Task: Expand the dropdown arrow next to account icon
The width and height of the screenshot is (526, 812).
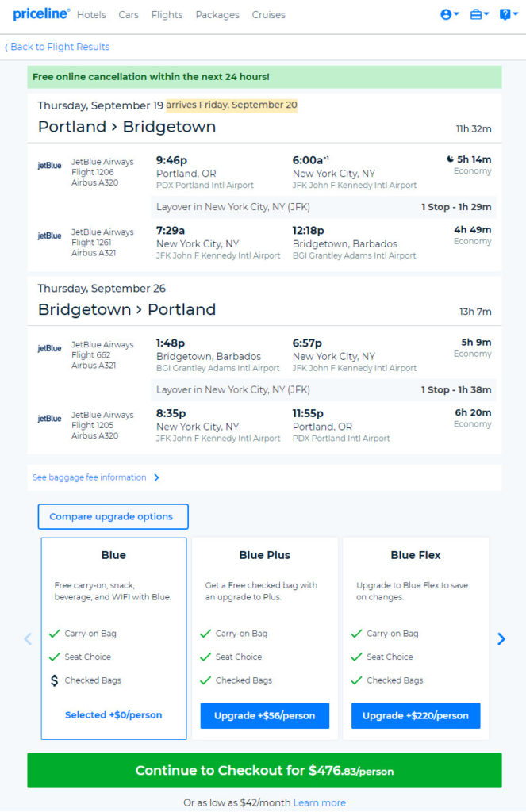Action: tap(456, 15)
